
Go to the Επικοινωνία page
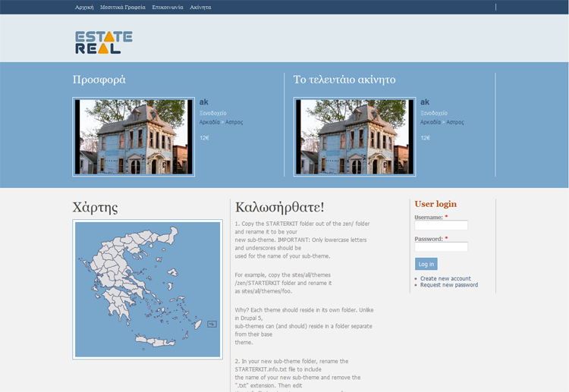(x=167, y=7)
